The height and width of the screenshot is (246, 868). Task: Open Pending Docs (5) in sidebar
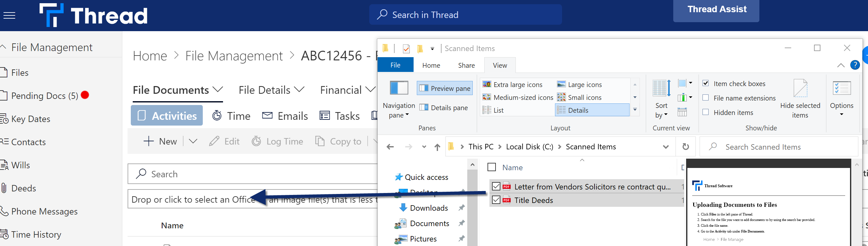coord(44,96)
